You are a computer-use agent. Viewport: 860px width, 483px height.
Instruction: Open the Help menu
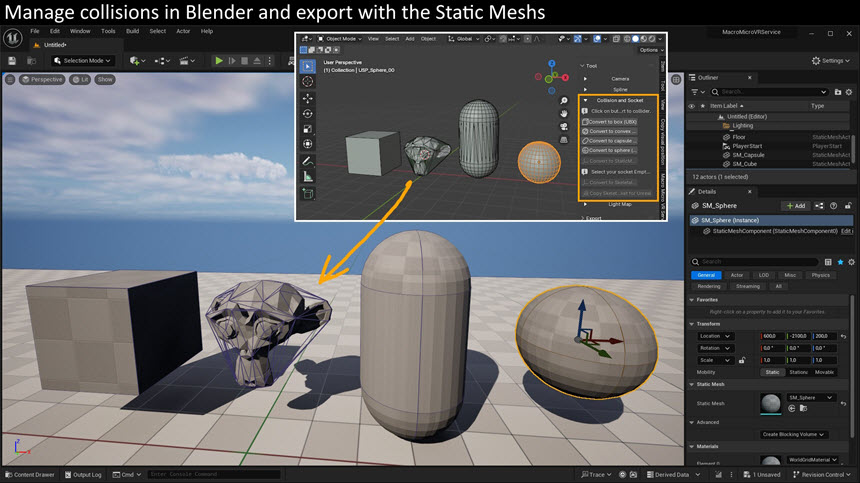207,31
